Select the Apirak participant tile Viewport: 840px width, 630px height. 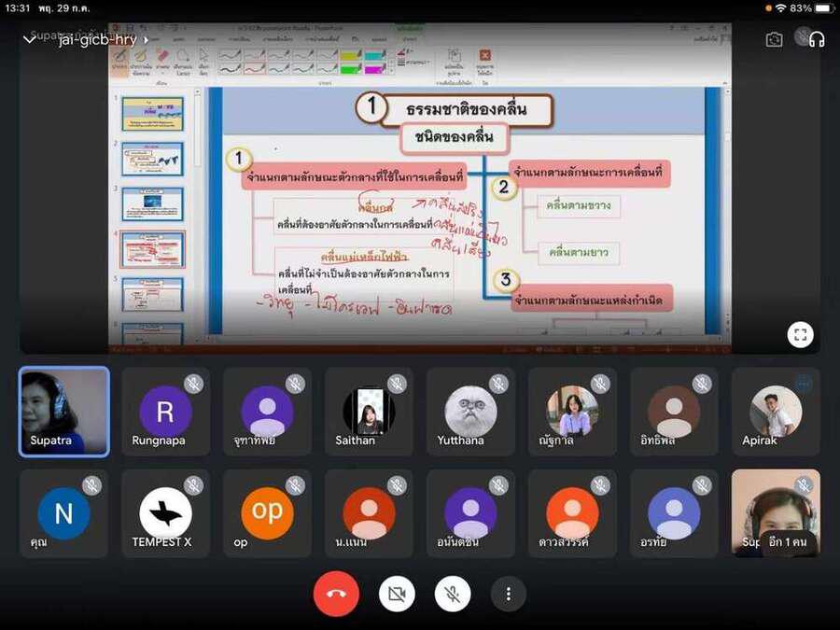776,411
